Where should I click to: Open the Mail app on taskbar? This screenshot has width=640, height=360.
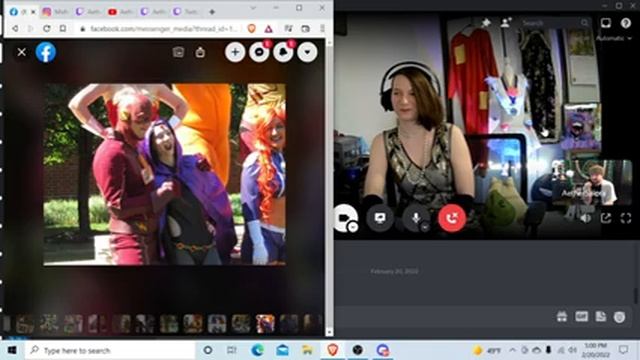(x=282, y=350)
